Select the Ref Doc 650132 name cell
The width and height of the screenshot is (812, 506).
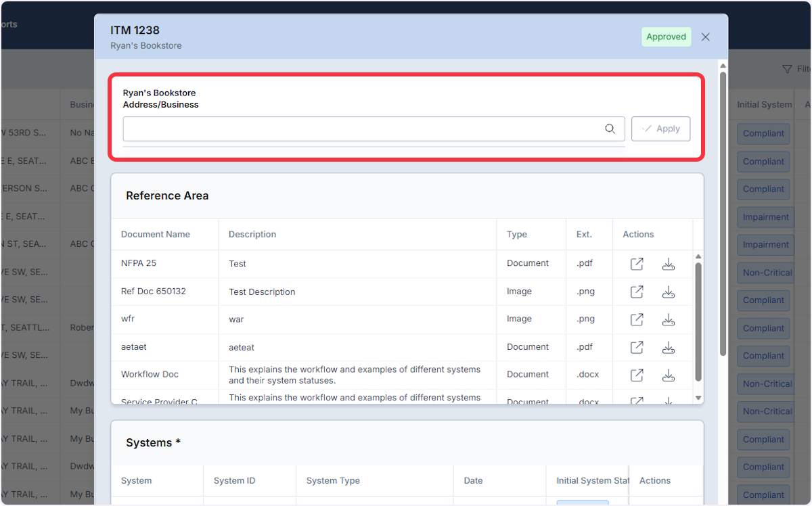click(x=154, y=291)
